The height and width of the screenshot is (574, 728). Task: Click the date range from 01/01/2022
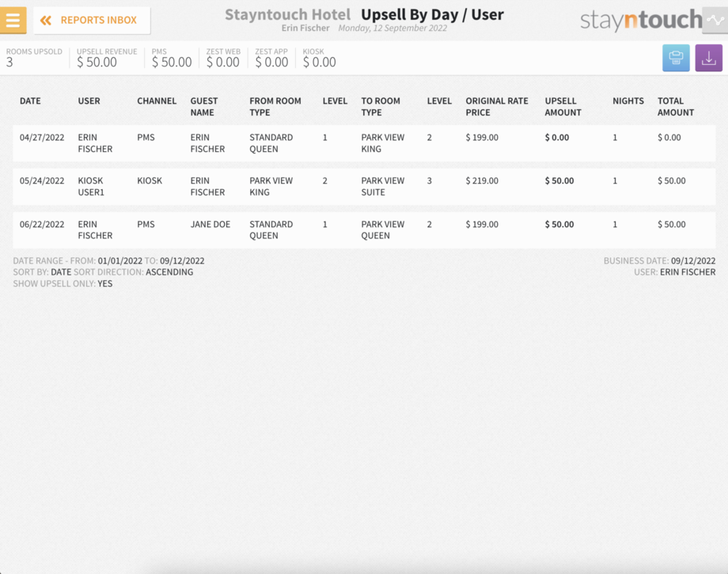[119, 261]
